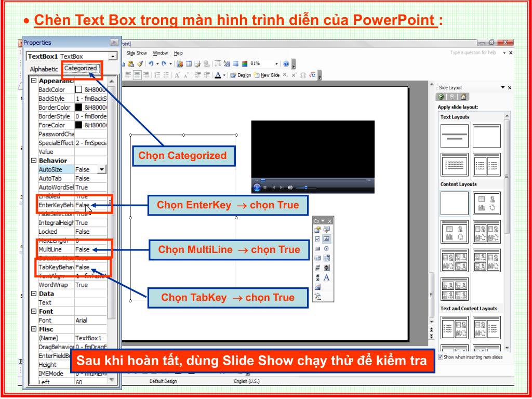Click the New Slide button
The width and height of the screenshot is (532, 399).
click(x=267, y=75)
